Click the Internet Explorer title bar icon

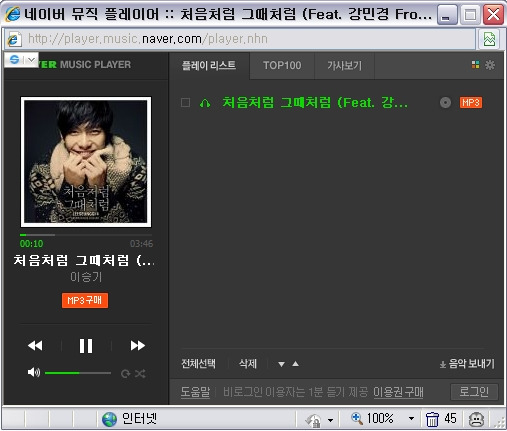(x=13, y=14)
